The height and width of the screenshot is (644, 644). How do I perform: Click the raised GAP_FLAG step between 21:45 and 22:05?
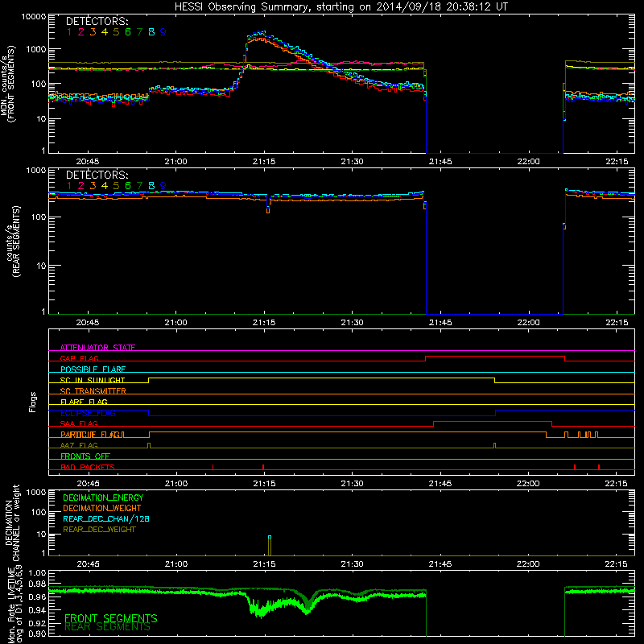coord(495,357)
